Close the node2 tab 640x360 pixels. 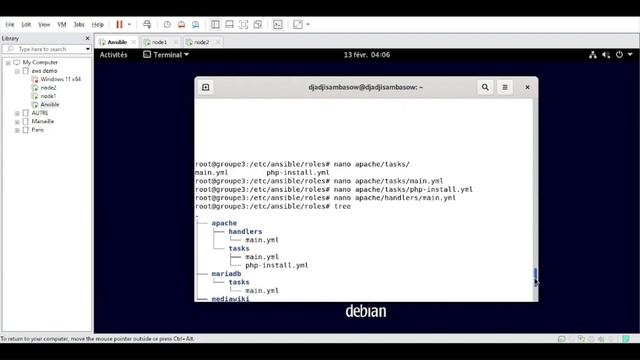click(218, 42)
